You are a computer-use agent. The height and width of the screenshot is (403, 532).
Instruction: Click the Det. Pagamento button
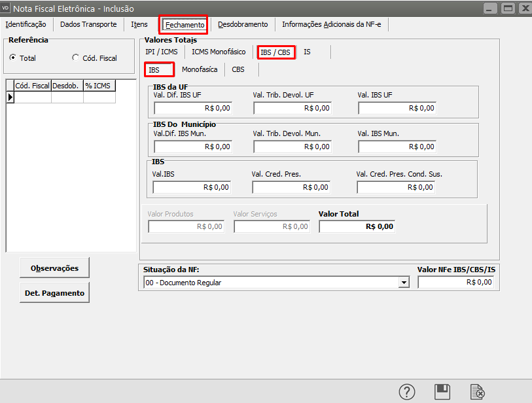(x=54, y=293)
